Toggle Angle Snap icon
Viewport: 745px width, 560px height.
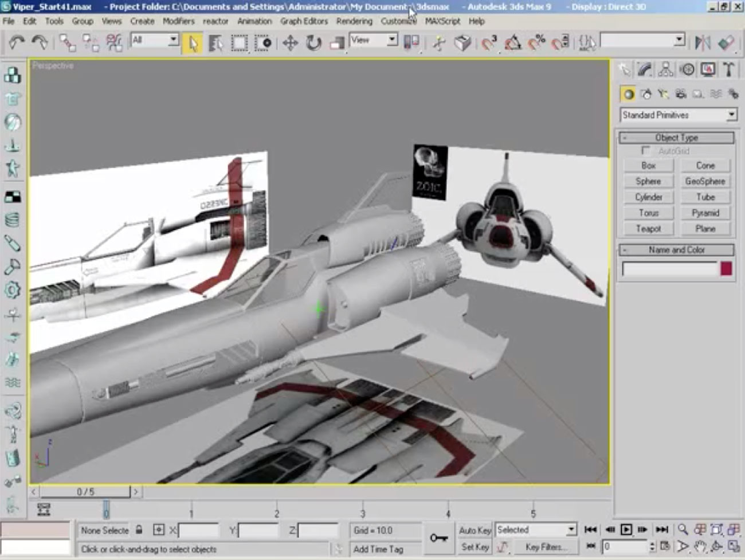coord(512,43)
